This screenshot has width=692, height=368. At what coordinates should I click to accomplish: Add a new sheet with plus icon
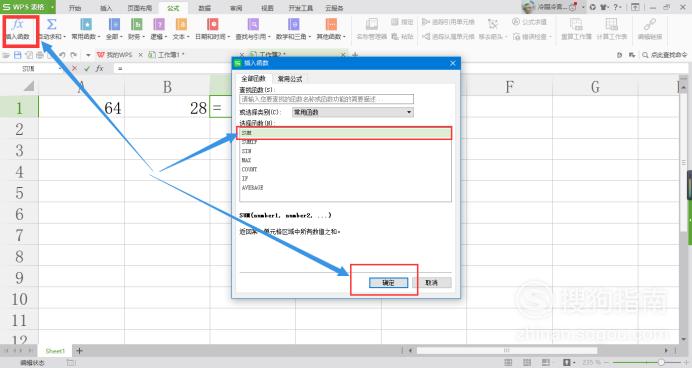click(x=79, y=351)
